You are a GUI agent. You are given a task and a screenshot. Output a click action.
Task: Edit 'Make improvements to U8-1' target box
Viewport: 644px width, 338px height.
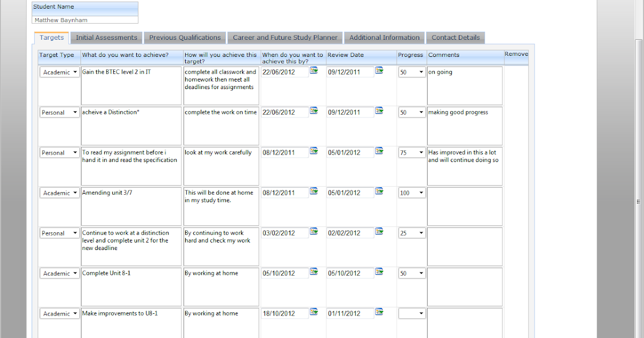click(131, 323)
